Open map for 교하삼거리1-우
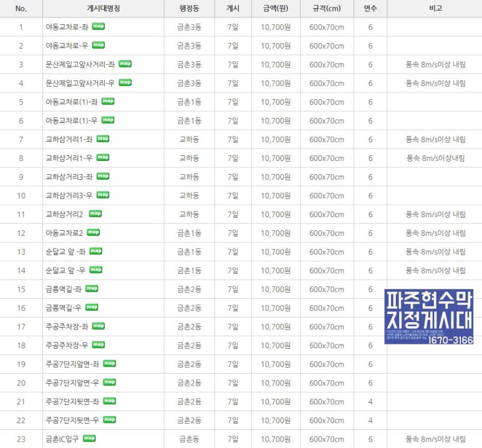Screen dimensions: 482x448 (103, 157)
